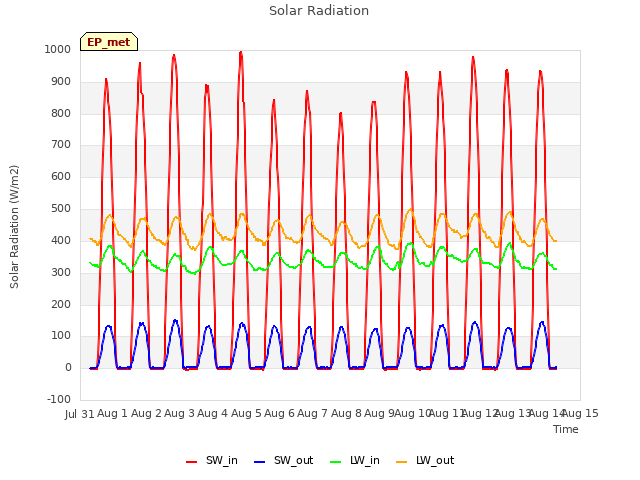Click the Aug 15 date label
This screenshot has width=640, height=480.
point(580,413)
